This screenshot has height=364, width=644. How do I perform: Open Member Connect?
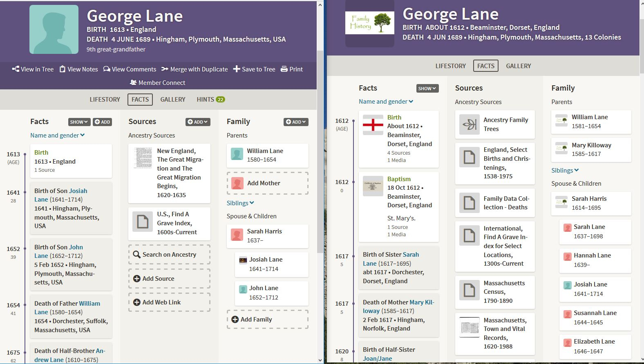click(x=157, y=82)
